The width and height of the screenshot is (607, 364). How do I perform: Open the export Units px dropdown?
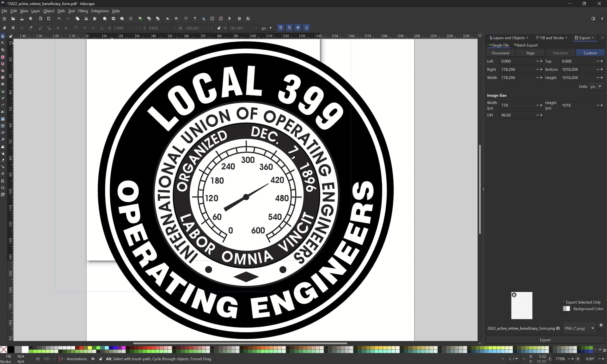coord(596,87)
